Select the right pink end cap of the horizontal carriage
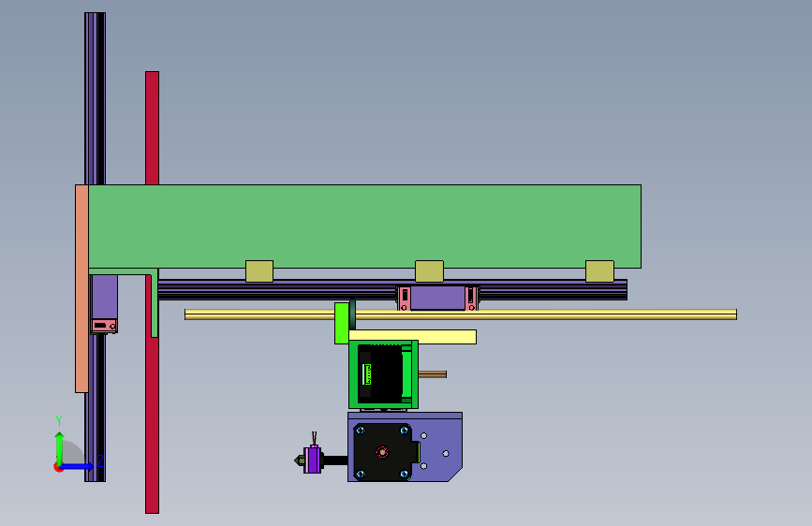812x526 pixels. [471, 299]
